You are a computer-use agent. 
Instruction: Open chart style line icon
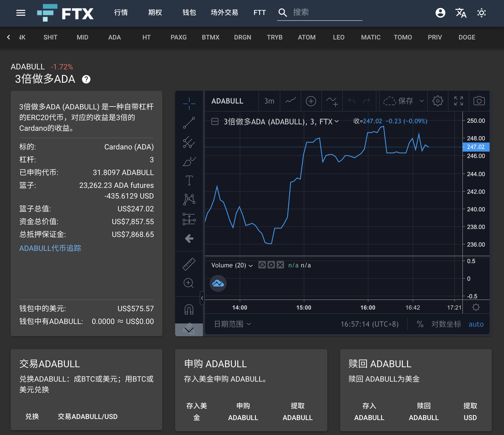(290, 101)
